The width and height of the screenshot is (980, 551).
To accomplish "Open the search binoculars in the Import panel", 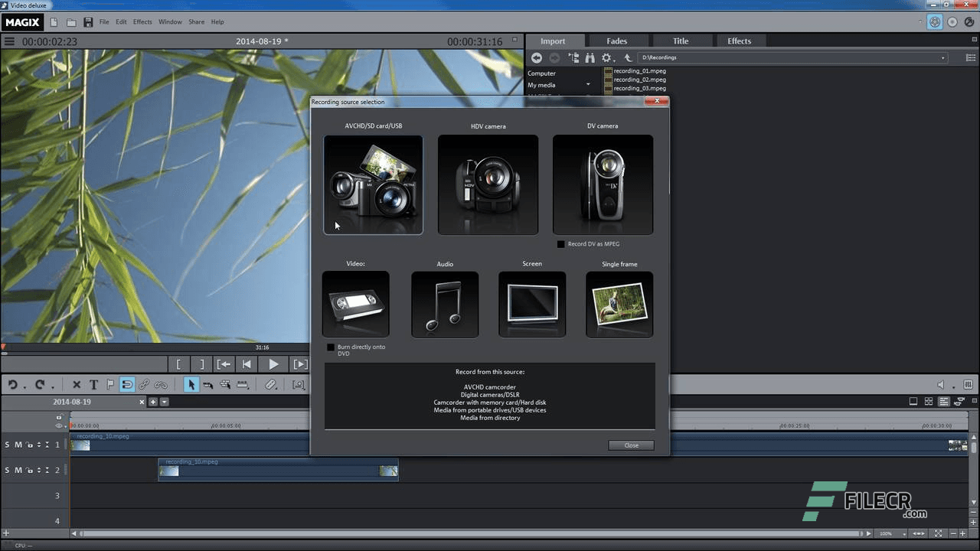I will pyautogui.click(x=590, y=57).
